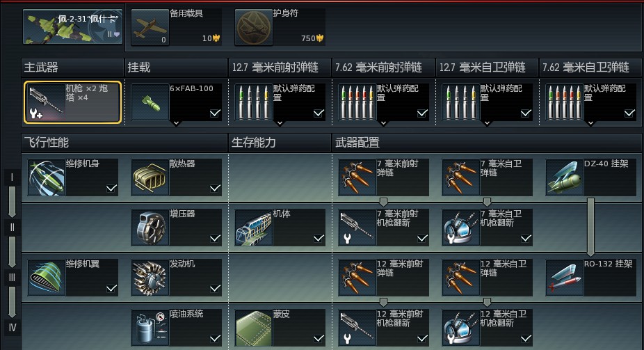Select the 散热器 radiator module icon
The image size is (644, 350).
(150, 177)
